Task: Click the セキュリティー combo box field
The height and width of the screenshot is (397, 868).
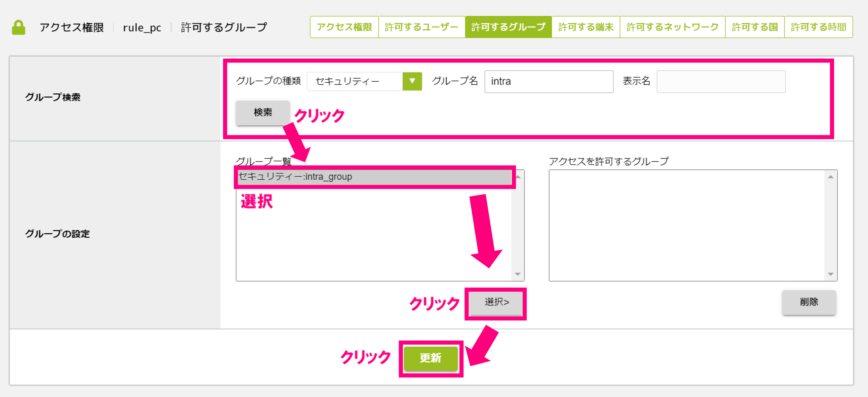Action: click(x=364, y=81)
